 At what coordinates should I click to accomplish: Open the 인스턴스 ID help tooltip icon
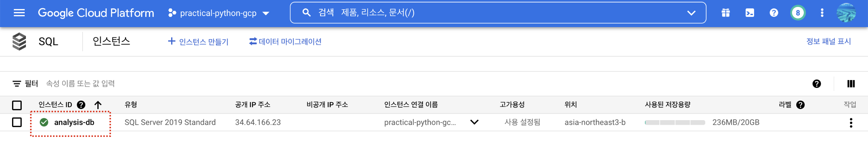81,105
